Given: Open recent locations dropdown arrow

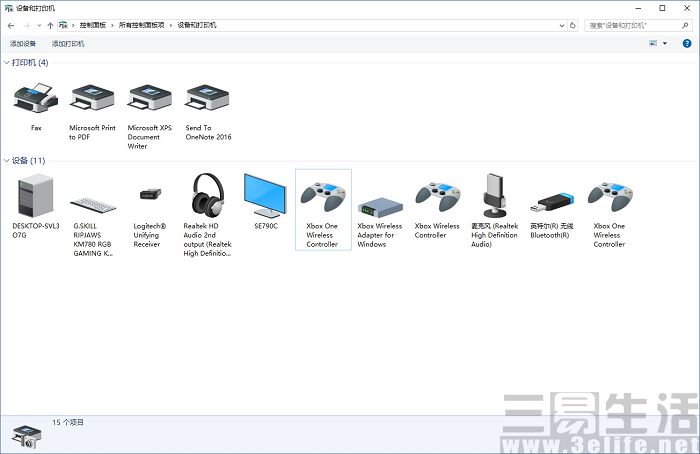Looking at the screenshot, I should tap(39, 25).
